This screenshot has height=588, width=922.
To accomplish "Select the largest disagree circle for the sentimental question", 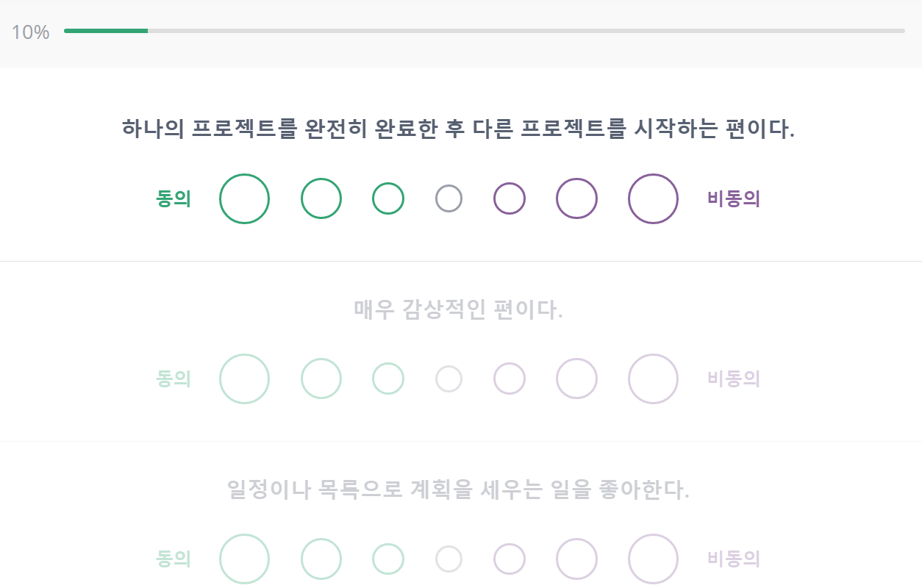I will [653, 379].
